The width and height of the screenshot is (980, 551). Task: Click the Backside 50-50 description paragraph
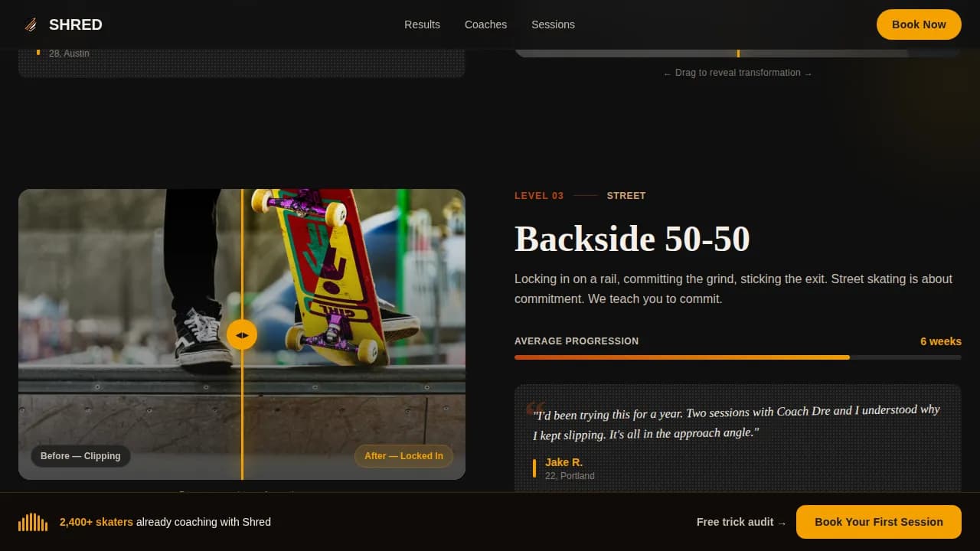[x=733, y=289]
